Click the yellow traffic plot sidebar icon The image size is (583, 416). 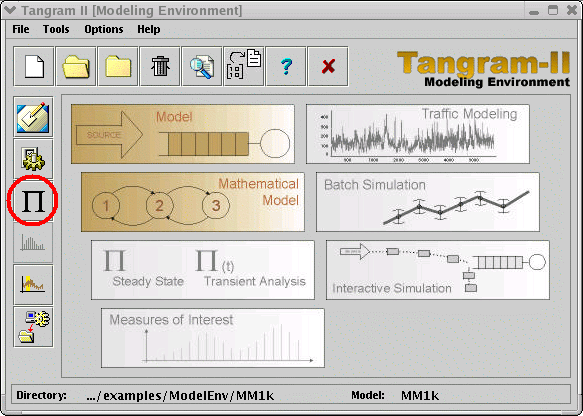(33, 285)
